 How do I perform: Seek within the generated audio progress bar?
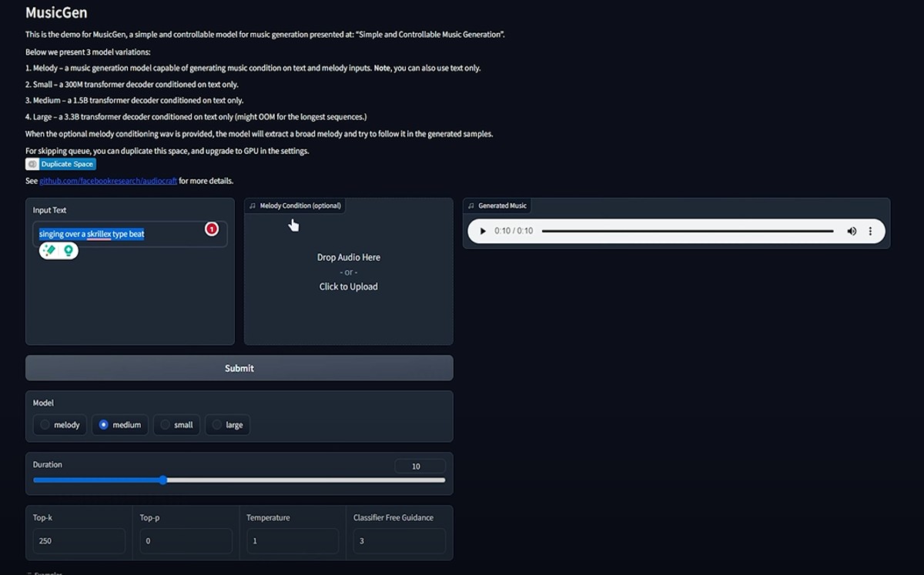click(x=688, y=231)
